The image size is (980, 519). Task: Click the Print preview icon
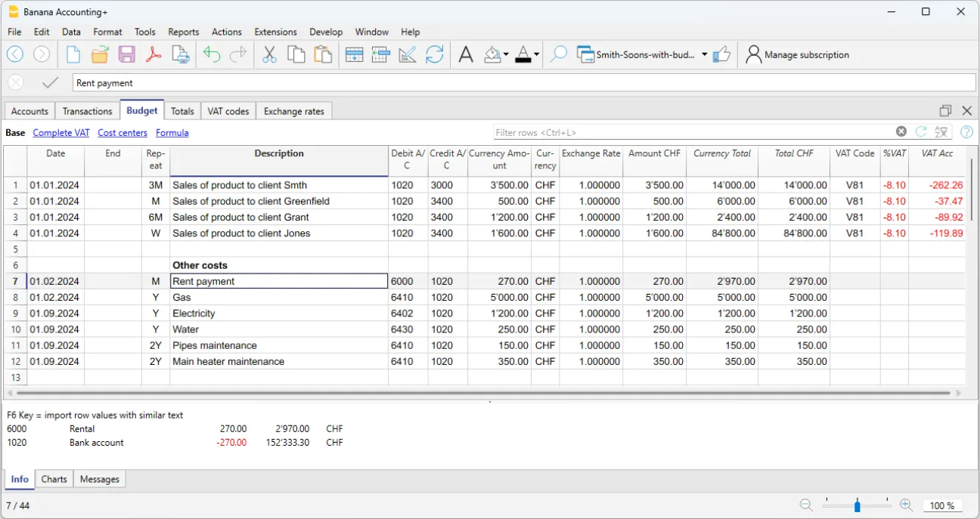pos(180,54)
